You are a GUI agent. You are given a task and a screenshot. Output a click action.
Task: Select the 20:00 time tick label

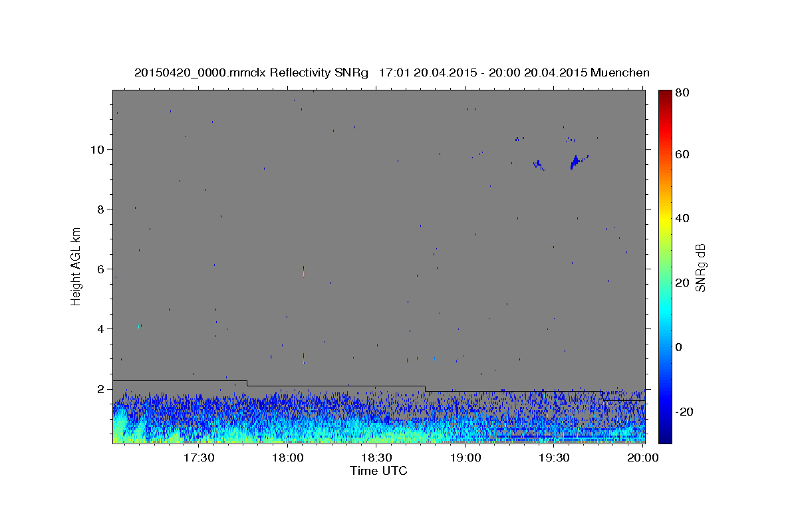point(642,458)
